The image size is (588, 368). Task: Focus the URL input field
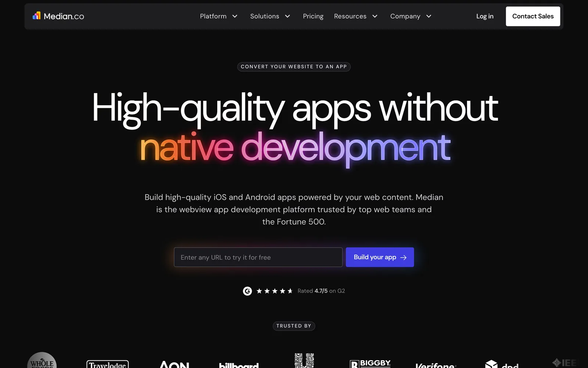pyautogui.click(x=258, y=257)
